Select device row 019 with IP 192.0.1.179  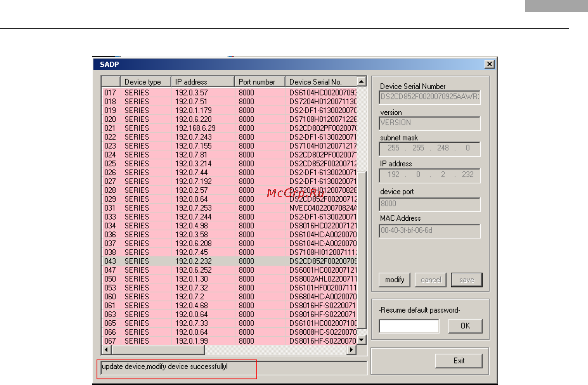click(229, 110)
